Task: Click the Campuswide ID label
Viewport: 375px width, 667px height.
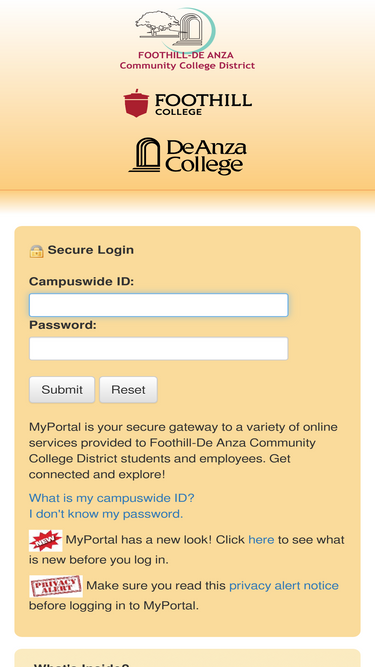Action: 81,282
